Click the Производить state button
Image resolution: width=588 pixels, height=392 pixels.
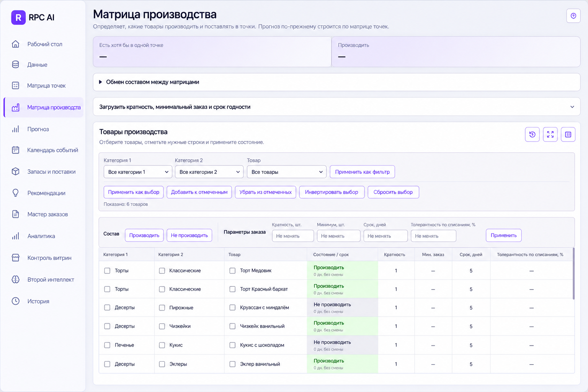click(144, 235)
